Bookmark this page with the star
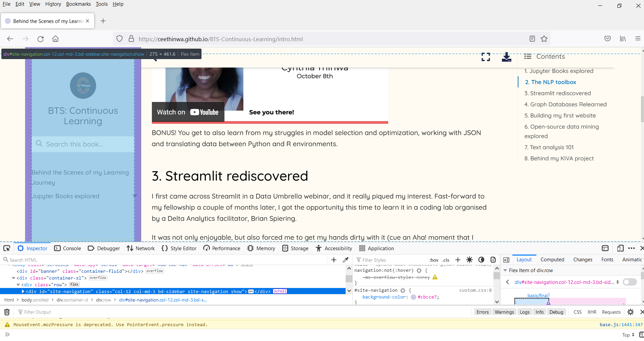Viewport: 644px width, 341px height. [x=544, y=39]
